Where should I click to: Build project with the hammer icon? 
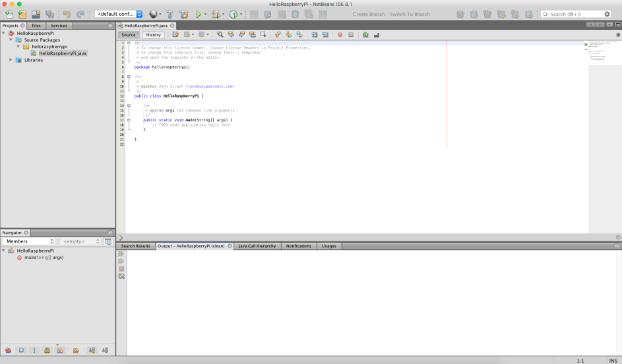170,15
